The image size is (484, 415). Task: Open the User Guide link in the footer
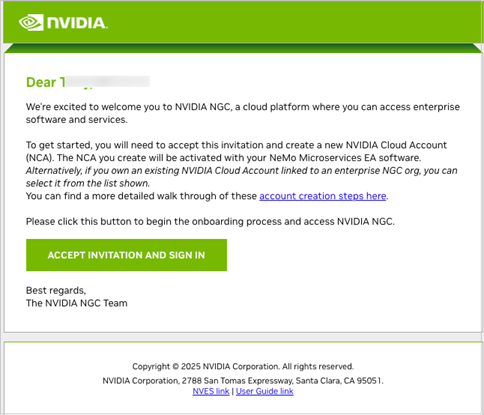[265, 391]
